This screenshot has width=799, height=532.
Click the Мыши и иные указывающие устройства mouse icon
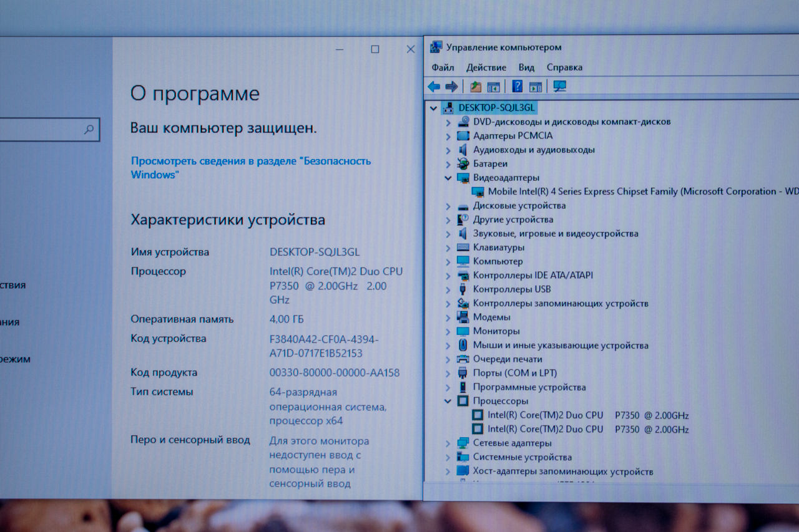tap(463, 345)
